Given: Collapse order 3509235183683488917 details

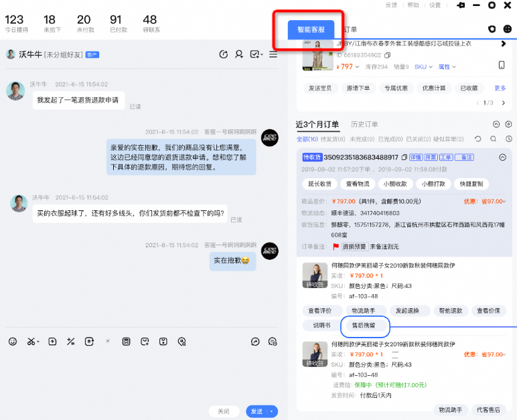Looking at the screenshot, I should (x=502, y=157).
